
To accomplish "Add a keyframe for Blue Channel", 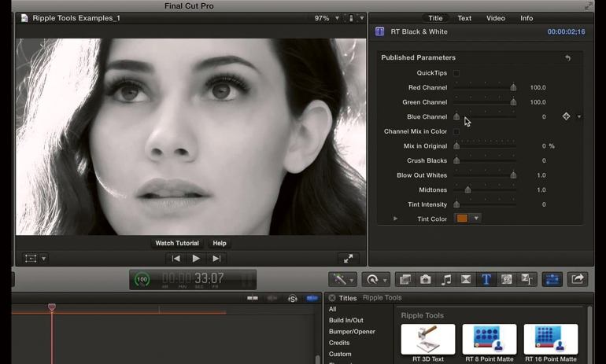I will tap(566, 116).
